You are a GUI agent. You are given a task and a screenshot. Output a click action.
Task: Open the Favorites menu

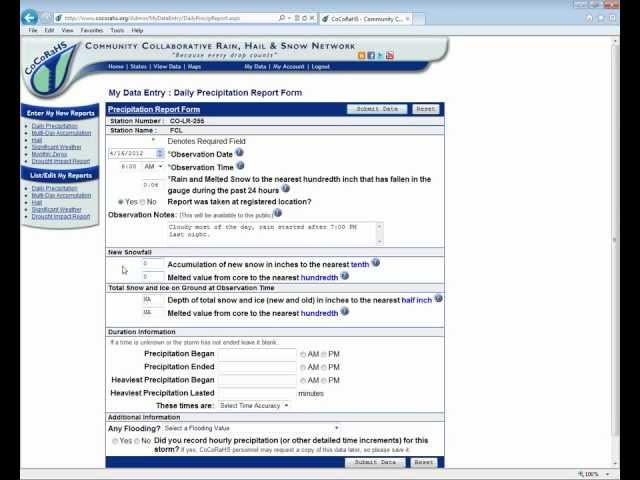coord(92,30)
